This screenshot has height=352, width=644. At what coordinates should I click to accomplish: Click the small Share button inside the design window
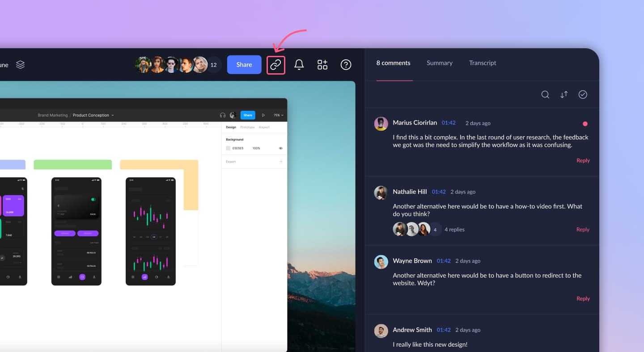(x=248, y=115)
